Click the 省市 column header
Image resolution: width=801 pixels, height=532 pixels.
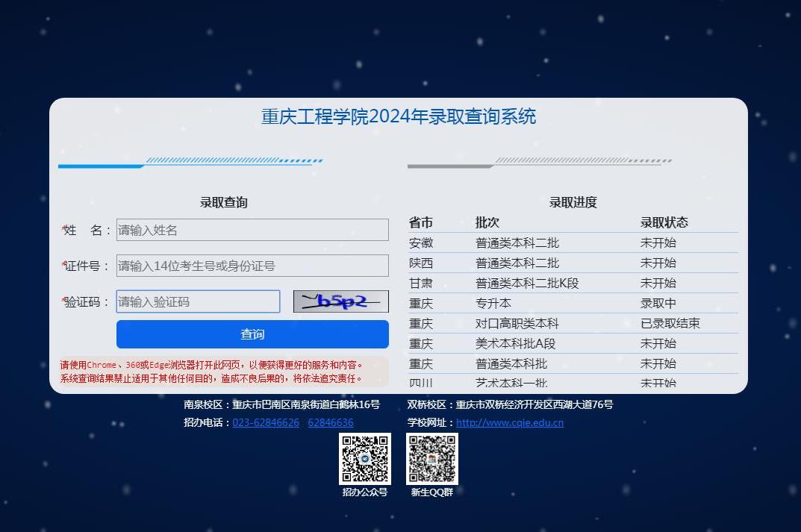coord(420,222)
